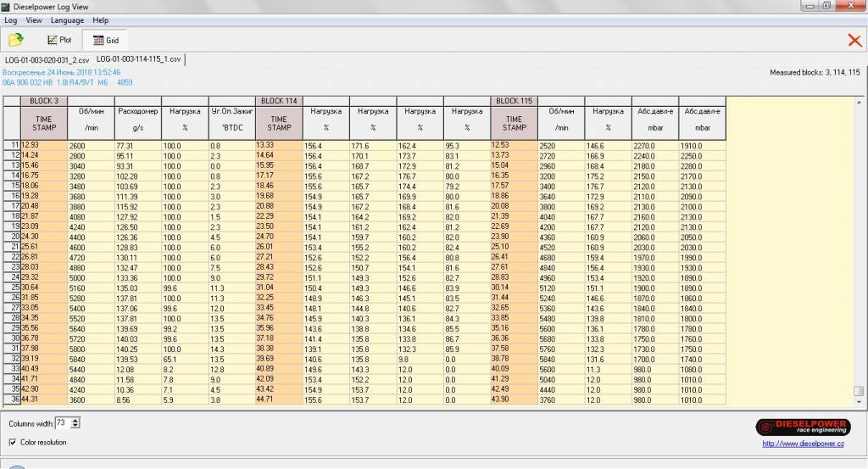Decrease Columns width with the down arrow

[x=76, y=426]
